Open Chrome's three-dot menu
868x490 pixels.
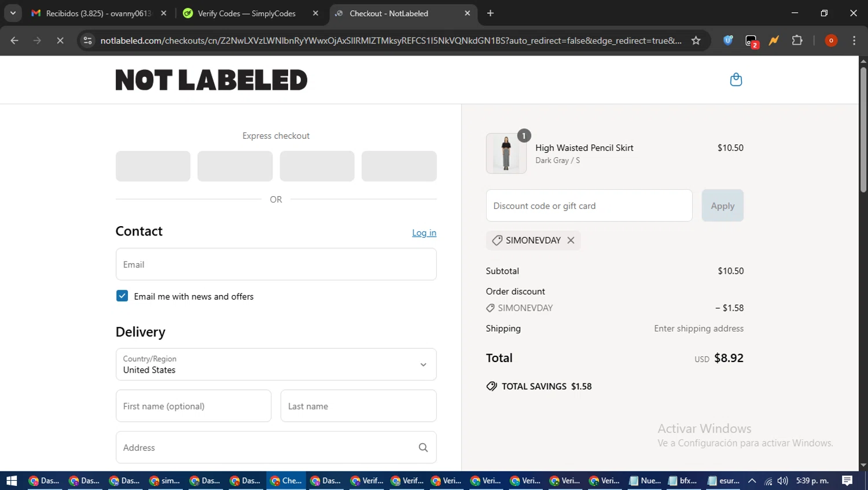click(x=854, y=40)
